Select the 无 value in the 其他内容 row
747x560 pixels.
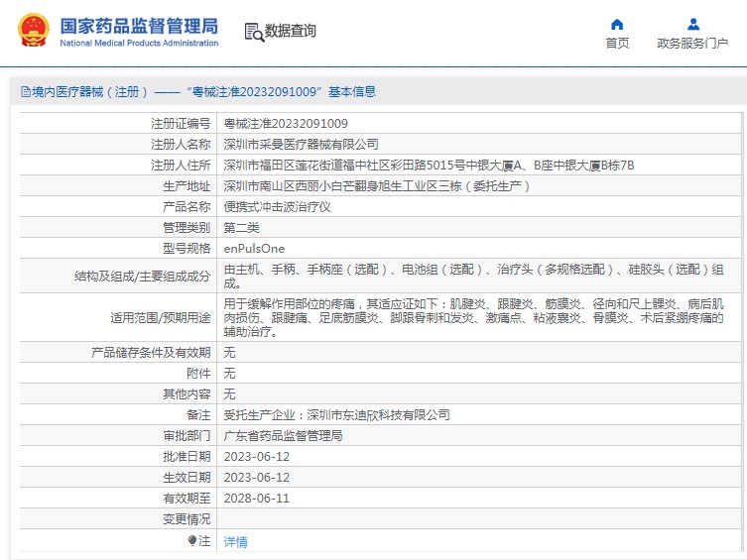(229, 393)
